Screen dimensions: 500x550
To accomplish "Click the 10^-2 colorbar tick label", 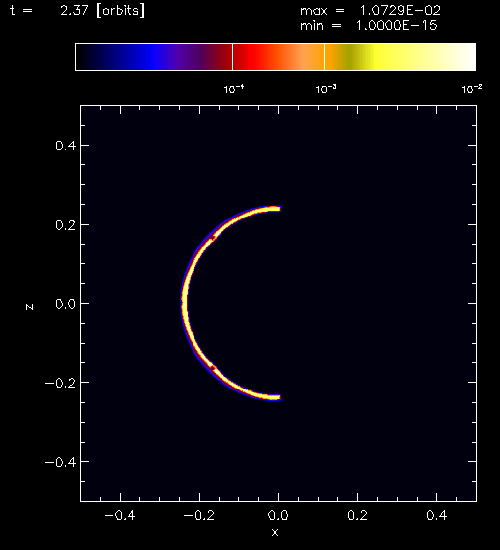I will pyautogui.click(x=472, y=89).
